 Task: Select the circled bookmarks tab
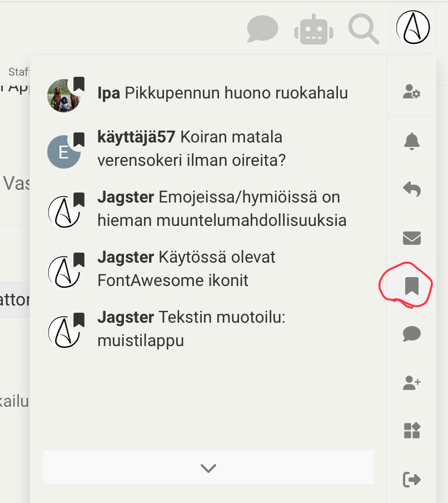click(411, 286)
